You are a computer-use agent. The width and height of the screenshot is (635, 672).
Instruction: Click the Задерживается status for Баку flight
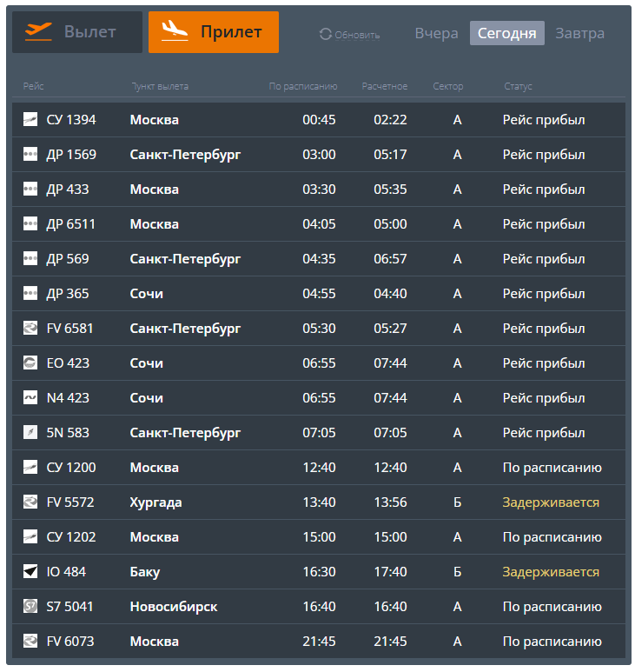(551, 572)
